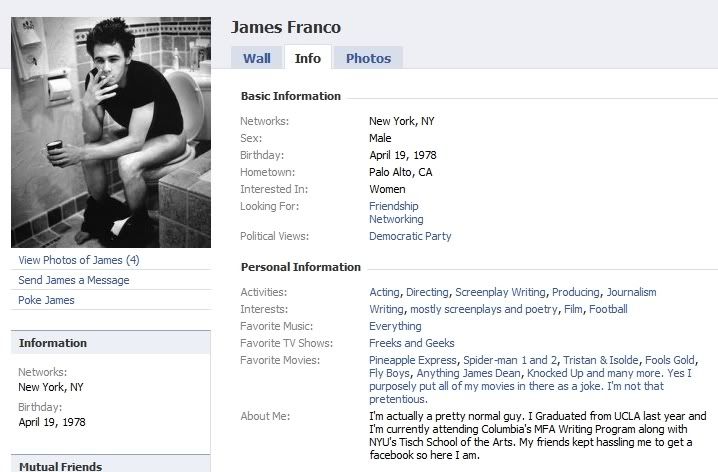Click the Producing activity link
The width and height of the screenshot is (718, 472).
[x=576, y=292]
